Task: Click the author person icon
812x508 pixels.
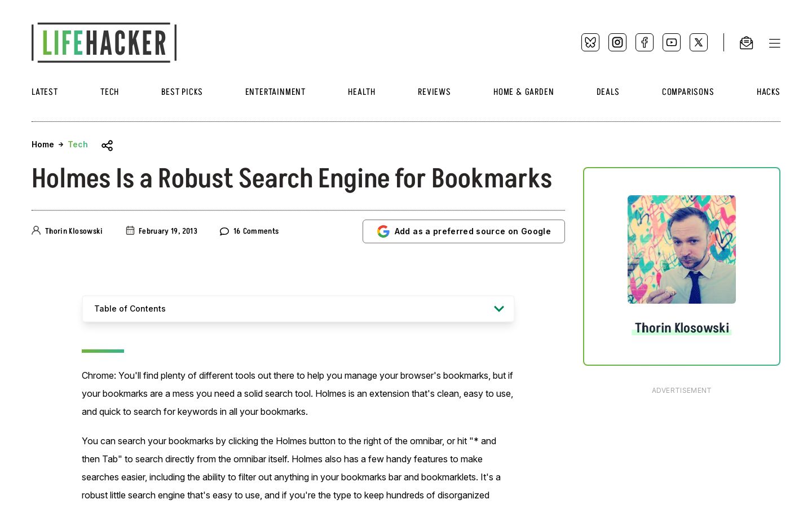Action: coord(36,230)
